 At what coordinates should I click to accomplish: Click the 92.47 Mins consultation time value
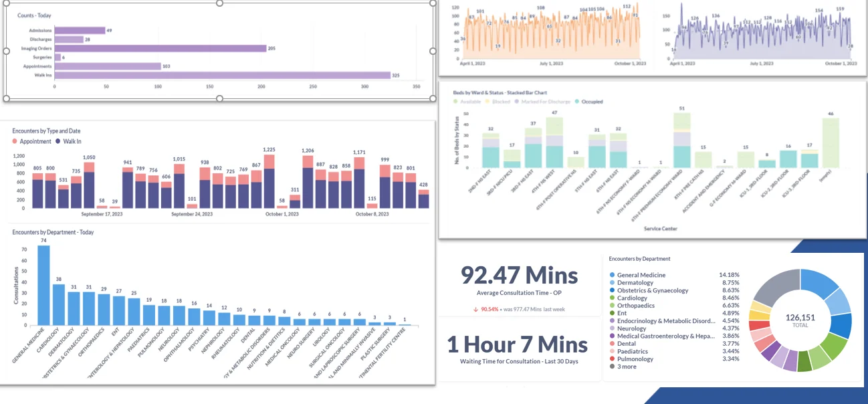tap(519, 275)
